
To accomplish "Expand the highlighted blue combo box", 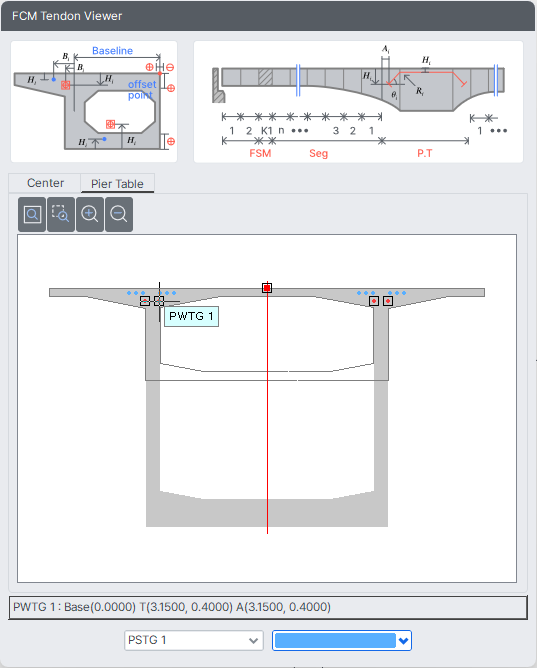I will point(342,640).
